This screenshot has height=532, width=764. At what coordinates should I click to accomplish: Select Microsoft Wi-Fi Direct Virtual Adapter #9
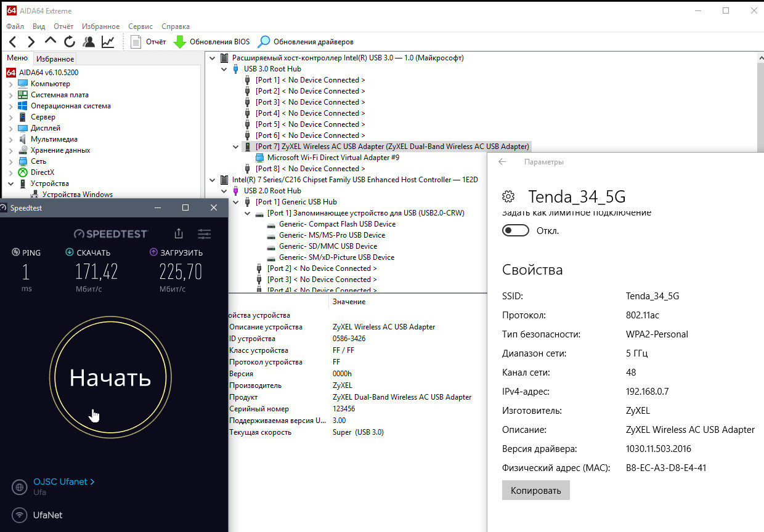tap(333, 158)
